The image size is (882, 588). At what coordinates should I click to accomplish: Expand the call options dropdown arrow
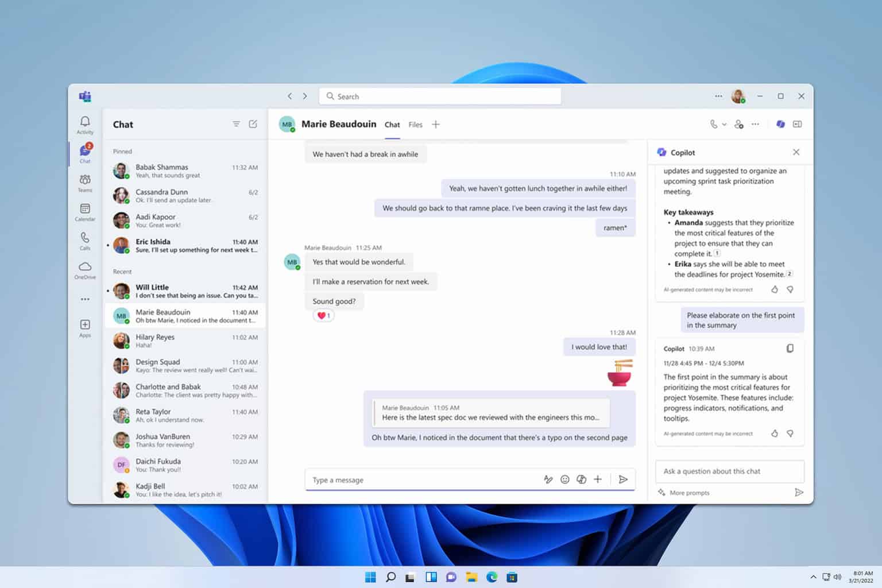click(x=724, y=124)
